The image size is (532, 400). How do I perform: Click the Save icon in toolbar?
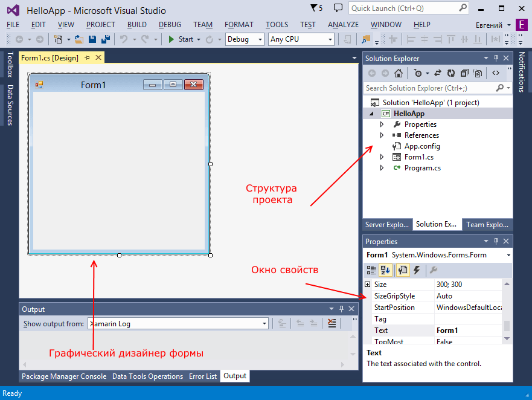pyautogui.click(x=92, y=39)
